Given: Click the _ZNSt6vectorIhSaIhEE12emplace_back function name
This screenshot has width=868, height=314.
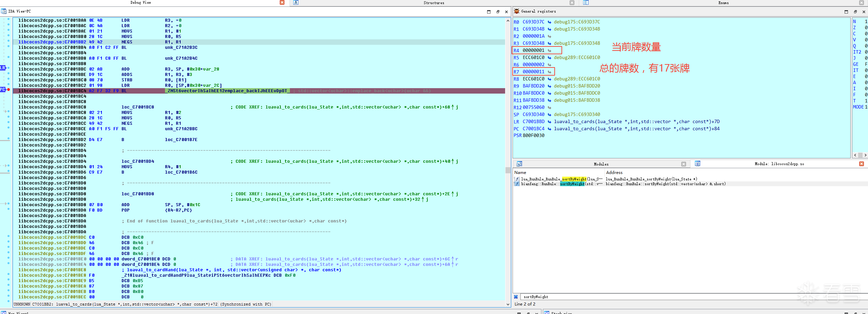Looking at the screenshot, I should click(227, 91).
